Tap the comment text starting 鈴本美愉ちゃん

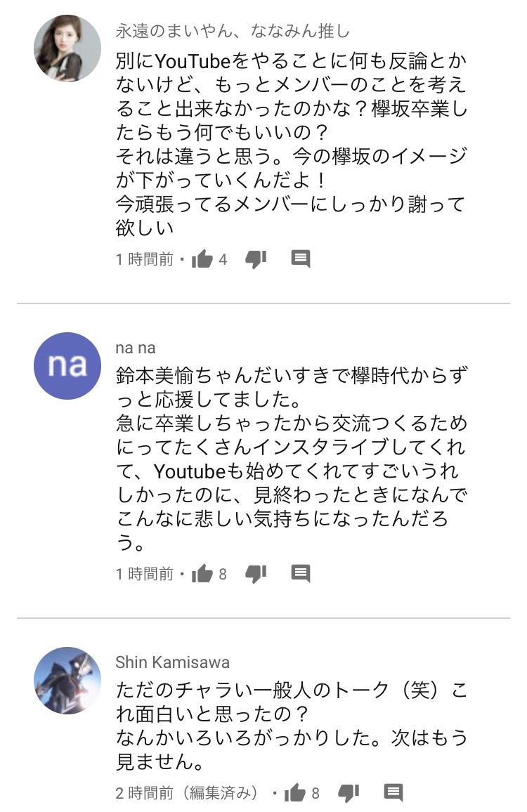coord(292,459)
